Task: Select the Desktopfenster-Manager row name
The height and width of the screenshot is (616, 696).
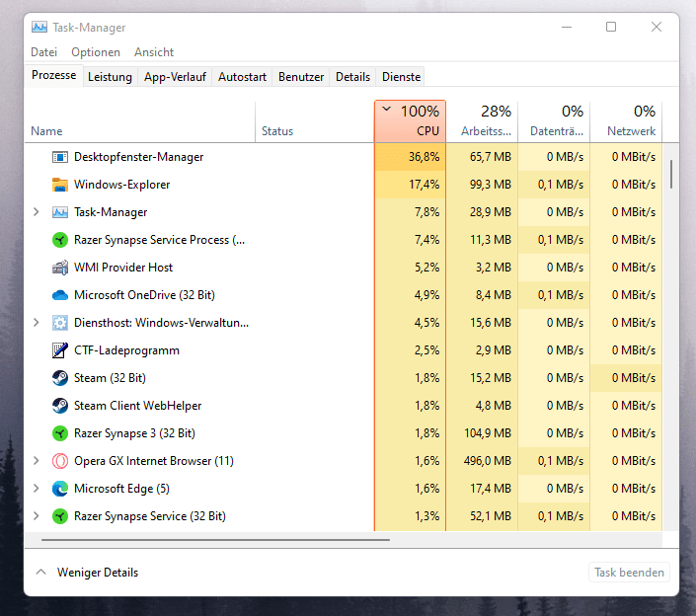Action: pos(138,157)
